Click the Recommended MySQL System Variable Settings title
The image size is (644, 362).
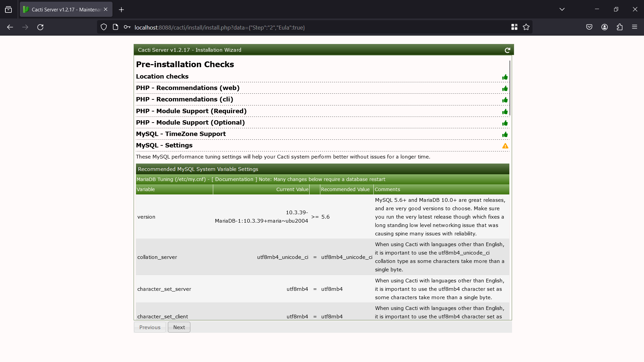click(x=198, y=169)
